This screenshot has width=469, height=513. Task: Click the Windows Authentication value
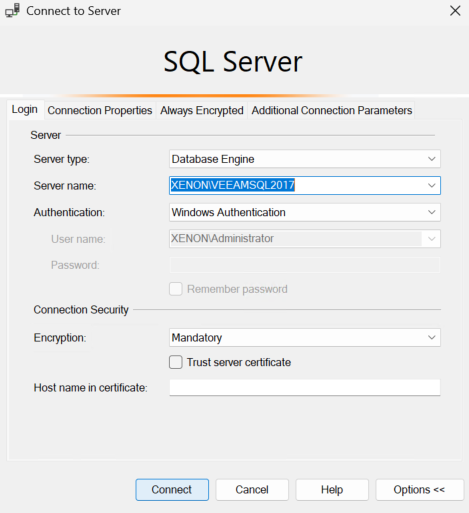[228, 212]
